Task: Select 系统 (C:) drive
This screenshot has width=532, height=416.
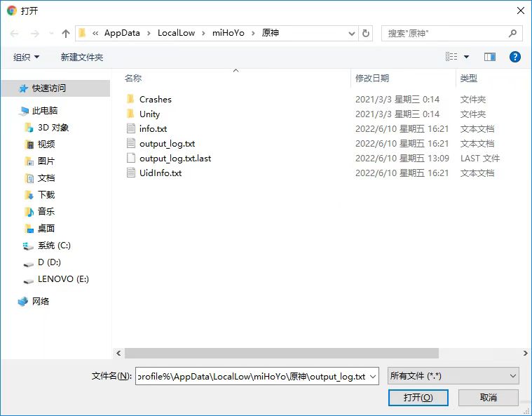Action: (x=54, y=246)
